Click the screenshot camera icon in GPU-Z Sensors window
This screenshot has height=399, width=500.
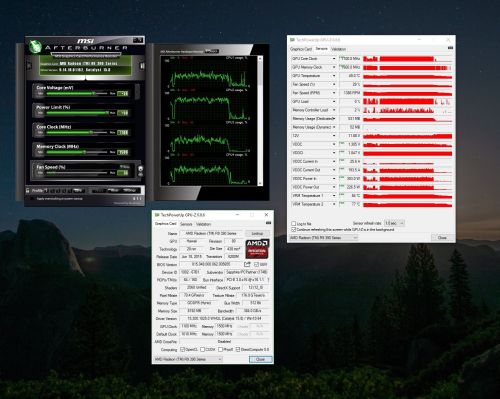point(450,48)
